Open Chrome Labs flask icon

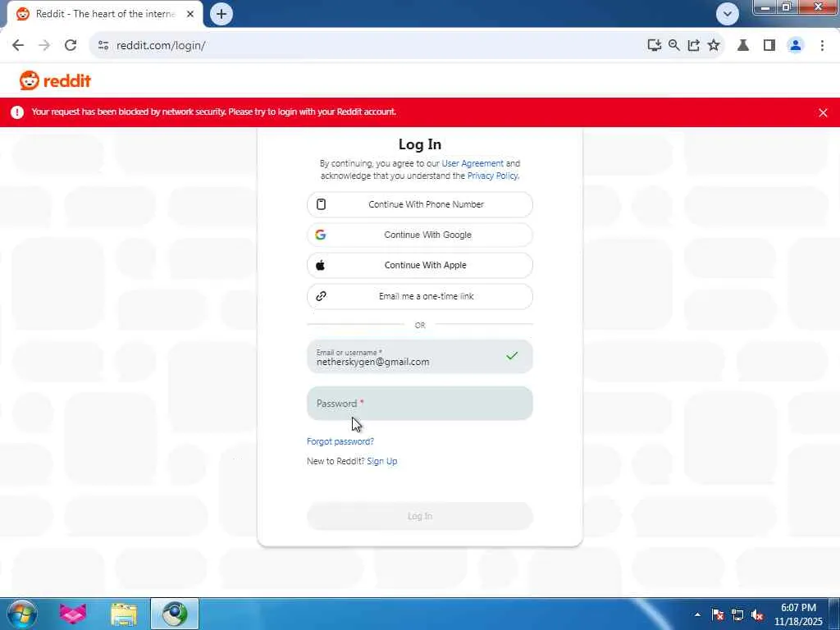click(743, 46)
